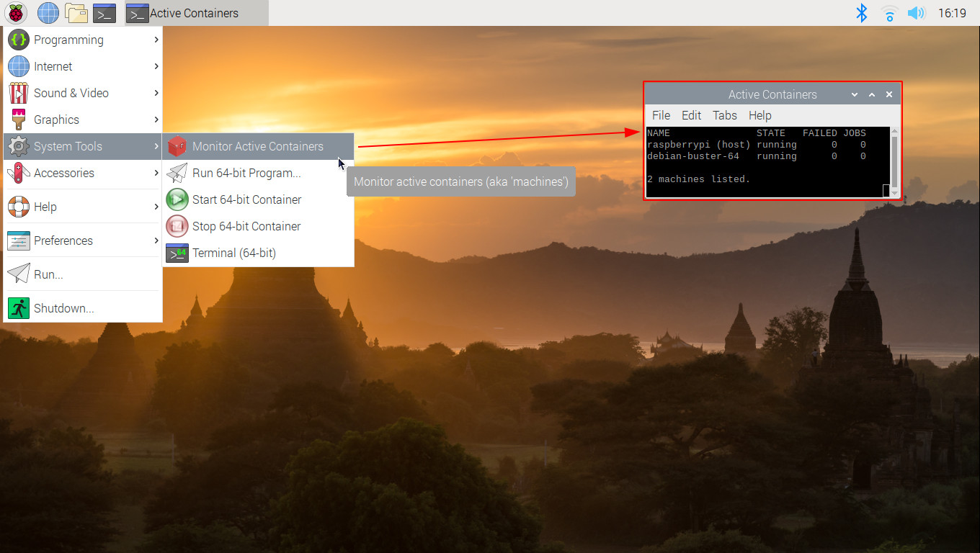Open Help menu in Active Containers window
This screenshot has height=553, width=980.
click(x=759, y=115)
